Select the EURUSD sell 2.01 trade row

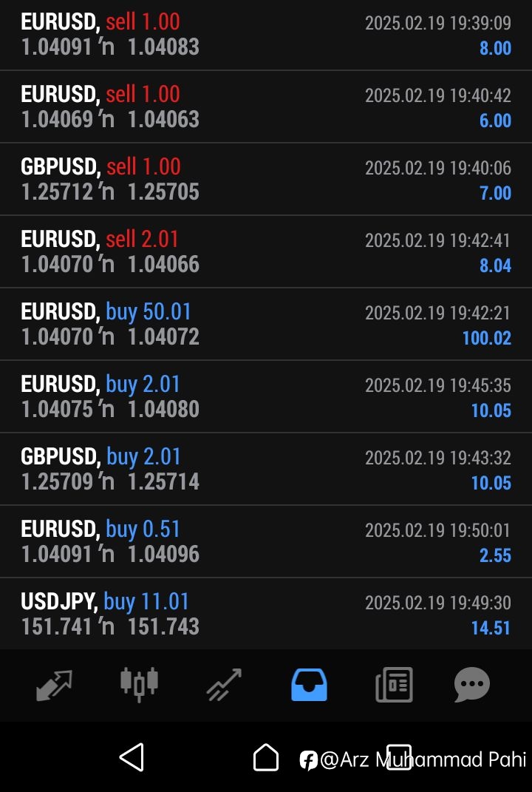click(x=266, y=251)
